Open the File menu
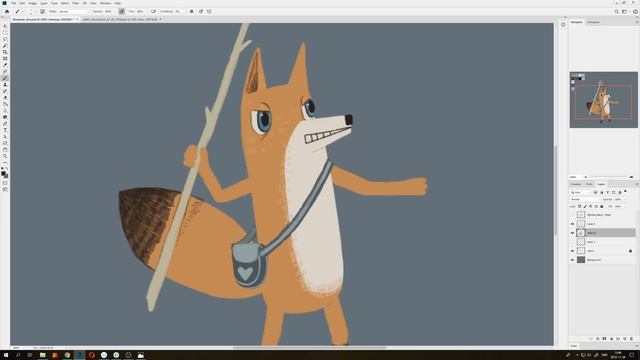640x360 pixels. pyautogui.click(x=13, y=3)
